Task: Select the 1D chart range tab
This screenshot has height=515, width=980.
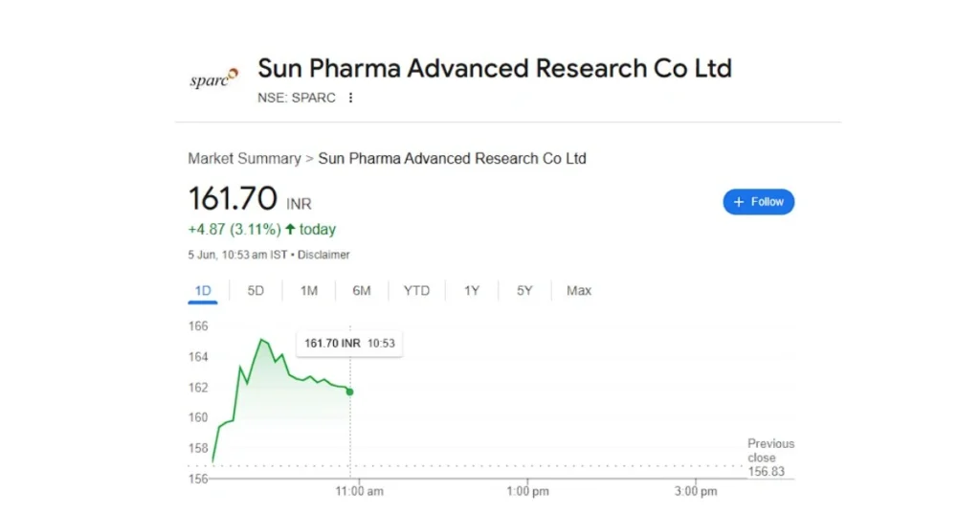Action: click(203, 291)
